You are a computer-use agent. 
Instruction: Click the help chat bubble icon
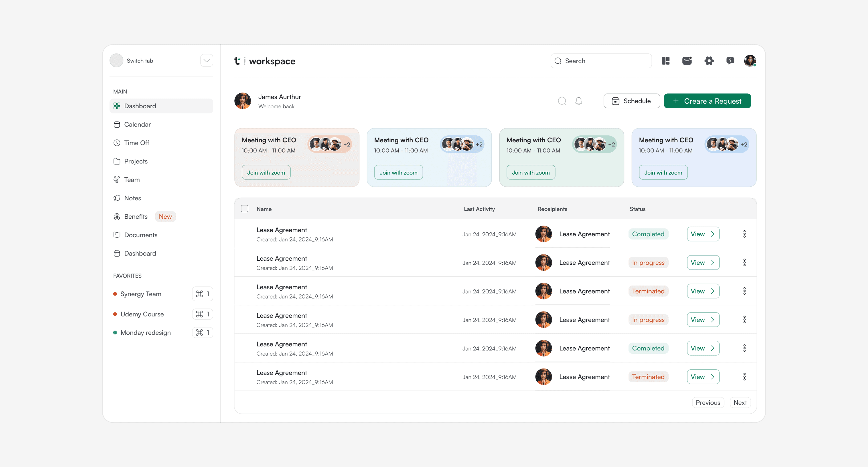click(730, 61)
